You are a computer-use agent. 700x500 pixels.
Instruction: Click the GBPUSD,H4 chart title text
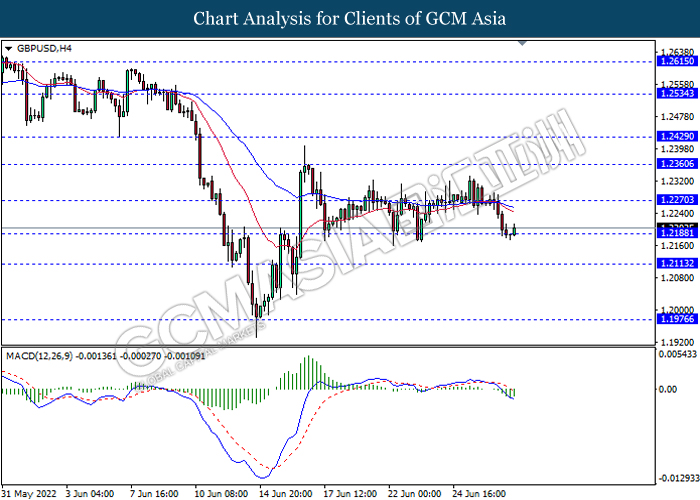coord(44,48)
